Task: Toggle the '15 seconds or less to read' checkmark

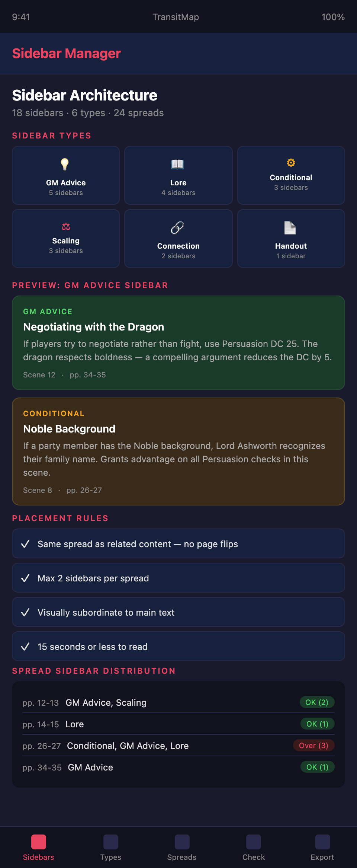Action: [25, 647]
